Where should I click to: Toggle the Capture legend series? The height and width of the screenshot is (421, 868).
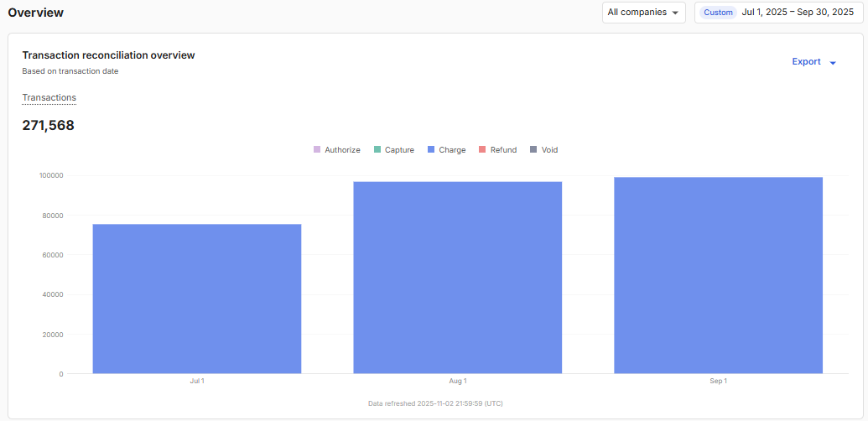pos(393,150)
